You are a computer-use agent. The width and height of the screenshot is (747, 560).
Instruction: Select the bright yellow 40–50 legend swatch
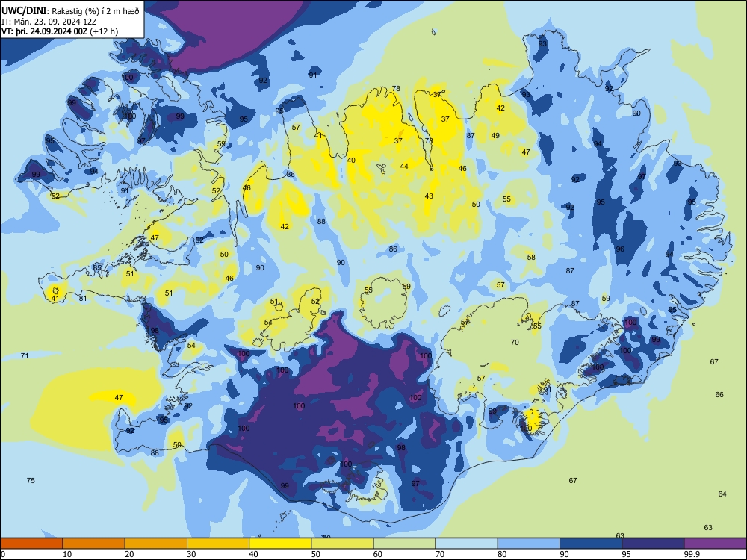280,544
